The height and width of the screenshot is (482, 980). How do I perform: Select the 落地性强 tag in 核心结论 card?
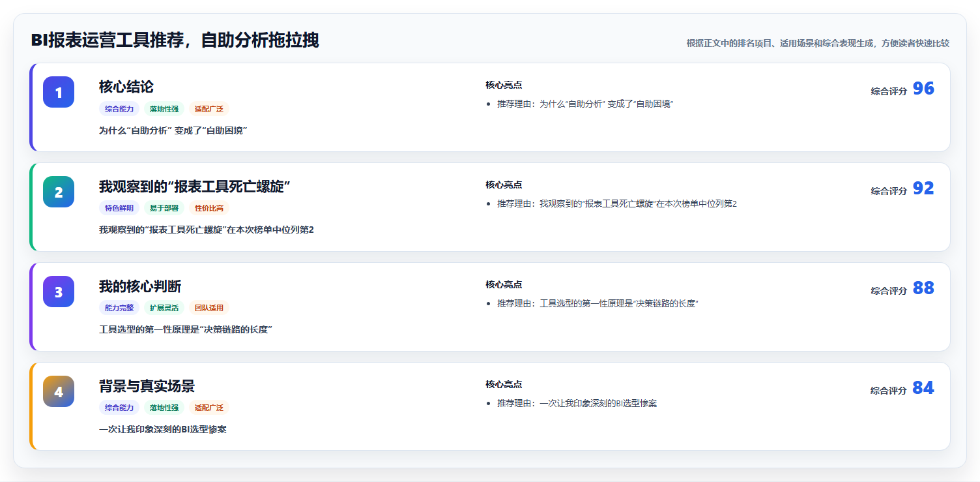click(164, 109)
